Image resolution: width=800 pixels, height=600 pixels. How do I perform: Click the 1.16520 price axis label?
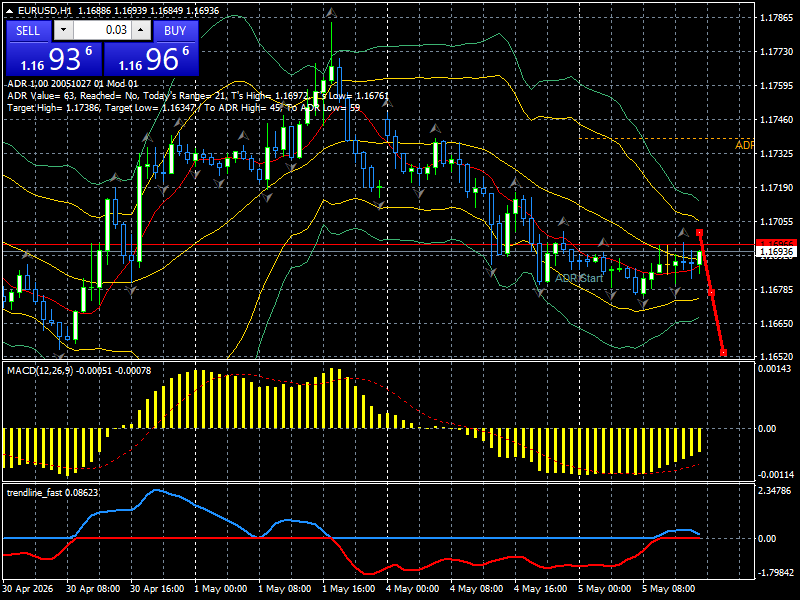pyautogui.click(x=777, y=357)
